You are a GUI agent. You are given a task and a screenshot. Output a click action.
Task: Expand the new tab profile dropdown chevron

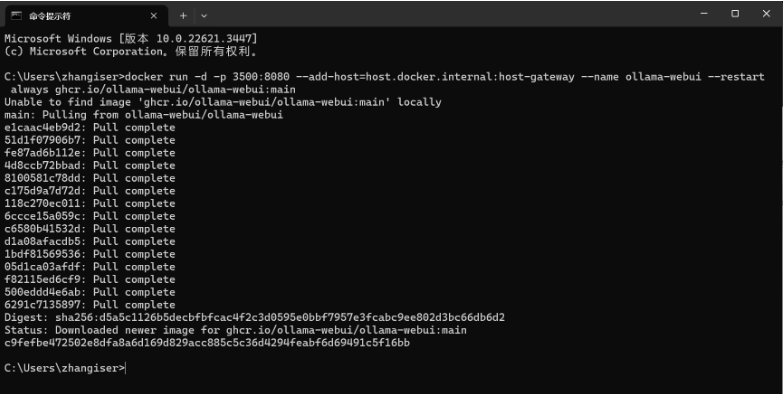point(204,16)
